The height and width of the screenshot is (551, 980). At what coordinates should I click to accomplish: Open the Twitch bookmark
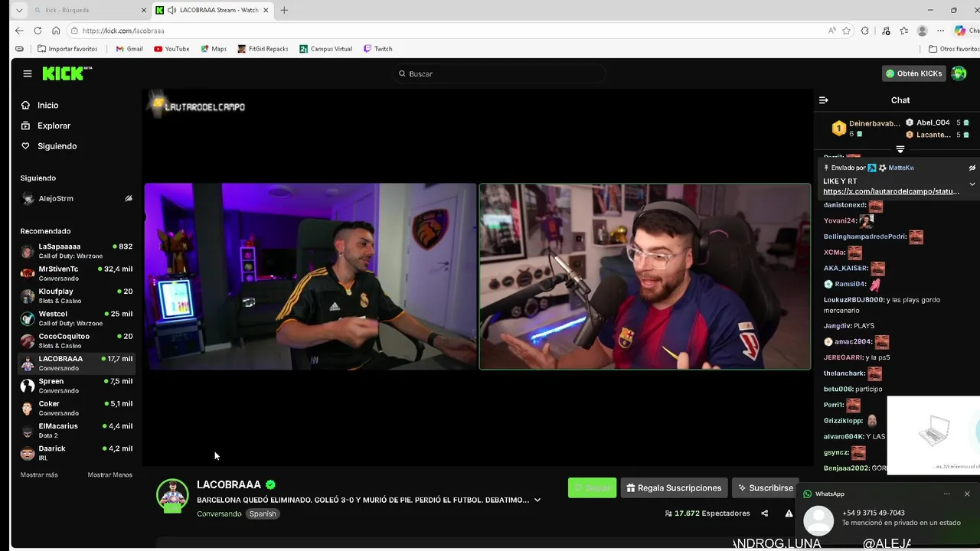[x=377, y=49]
